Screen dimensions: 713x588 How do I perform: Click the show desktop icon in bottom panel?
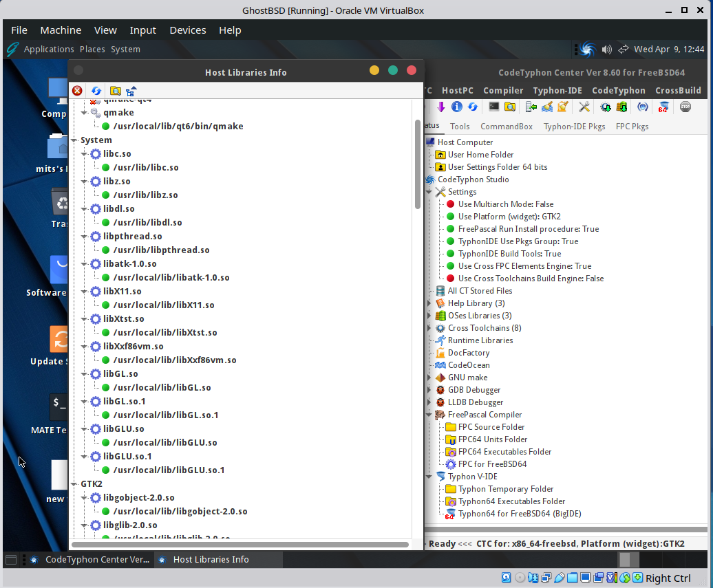click(11, 560)
